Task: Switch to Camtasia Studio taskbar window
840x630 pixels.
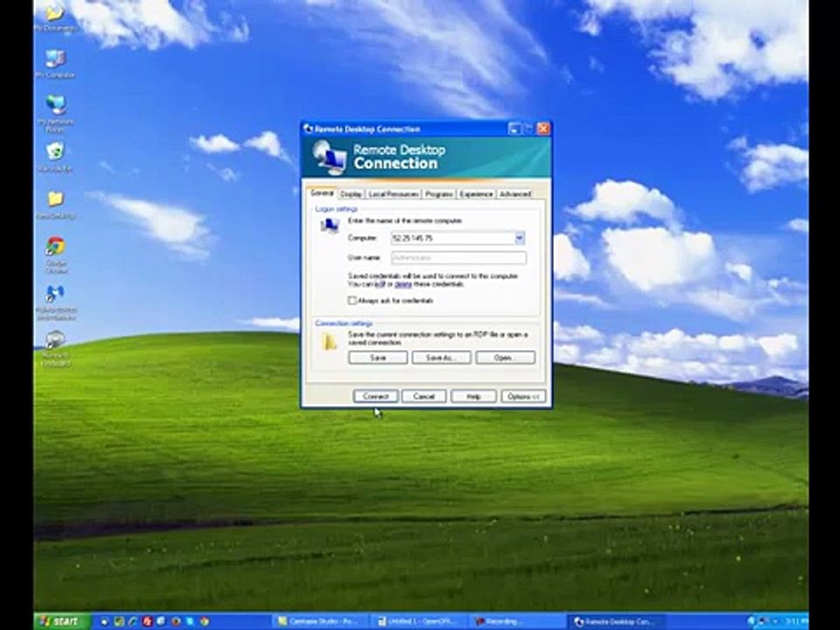Action: click(318, 621)
